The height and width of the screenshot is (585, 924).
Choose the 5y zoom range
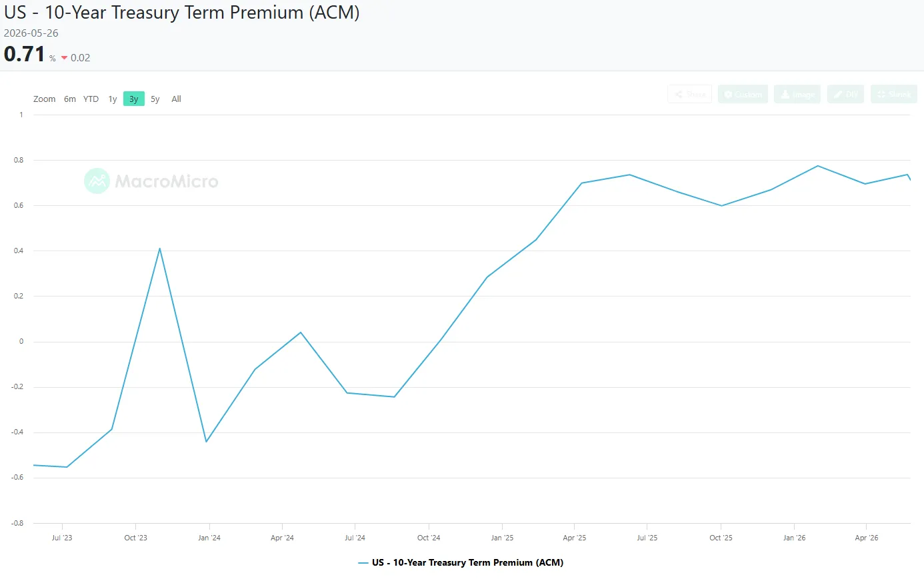click(x=155, y=99)
